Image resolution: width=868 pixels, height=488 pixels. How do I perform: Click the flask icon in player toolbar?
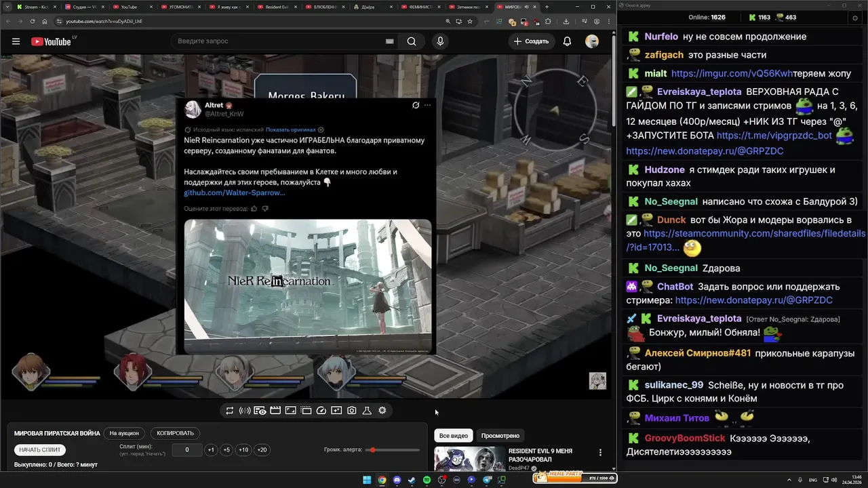click(x=367, y=410)
